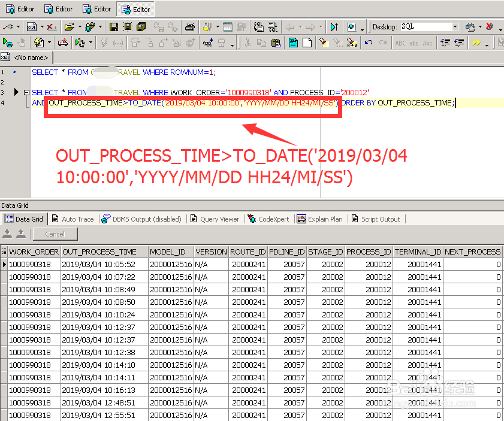Click the red X clear SQL icon

point(52,27)
